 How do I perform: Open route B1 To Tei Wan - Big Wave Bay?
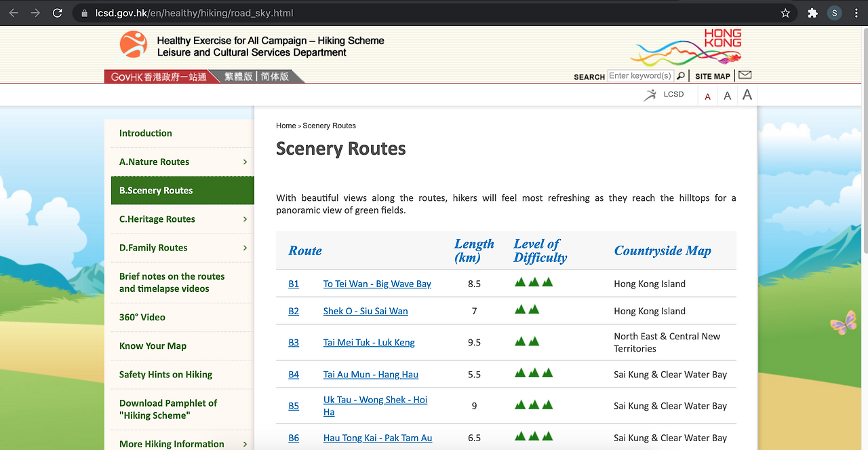click(377, 284)
